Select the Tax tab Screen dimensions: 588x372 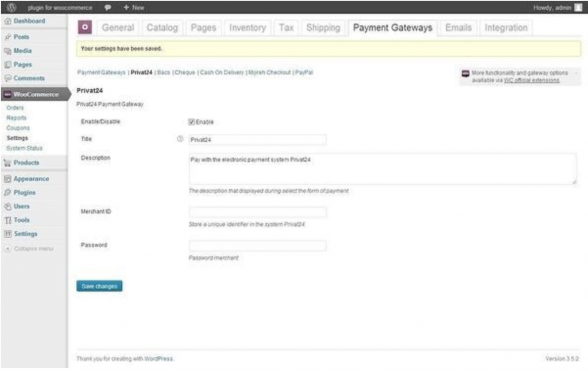point(286,28)
